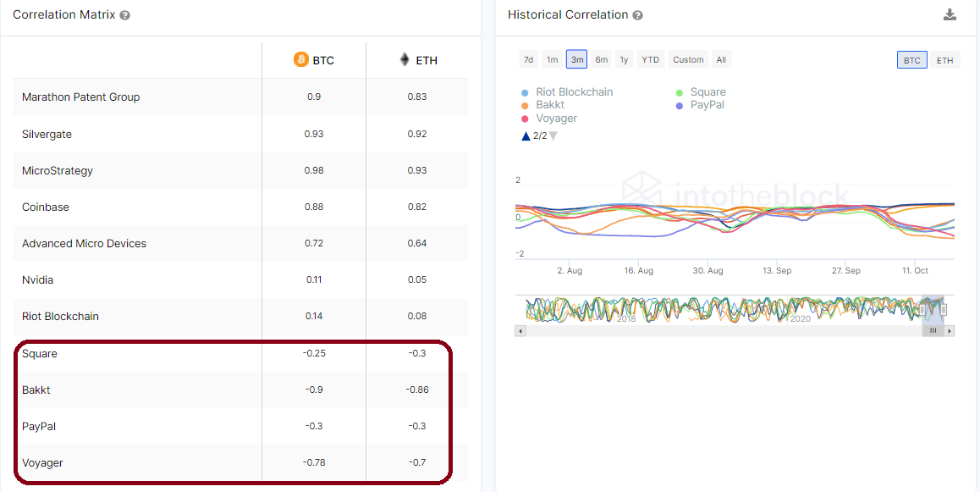Screen dimensions: 980x492
Task: Click the navigator mini chart overview
Action: 735,309
